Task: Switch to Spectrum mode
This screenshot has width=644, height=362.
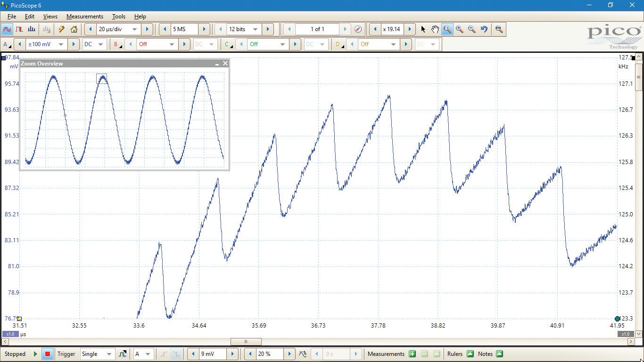Action: point(32,29)
